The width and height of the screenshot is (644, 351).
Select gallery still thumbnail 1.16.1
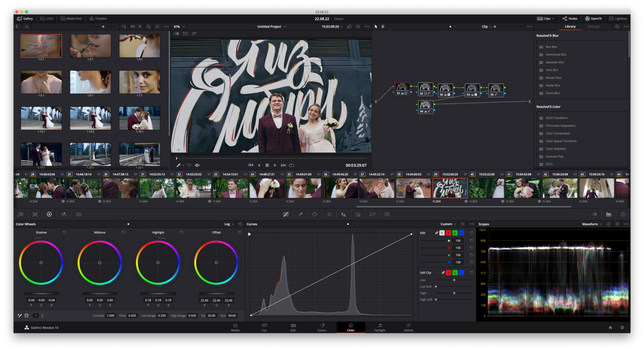[140, 118]
